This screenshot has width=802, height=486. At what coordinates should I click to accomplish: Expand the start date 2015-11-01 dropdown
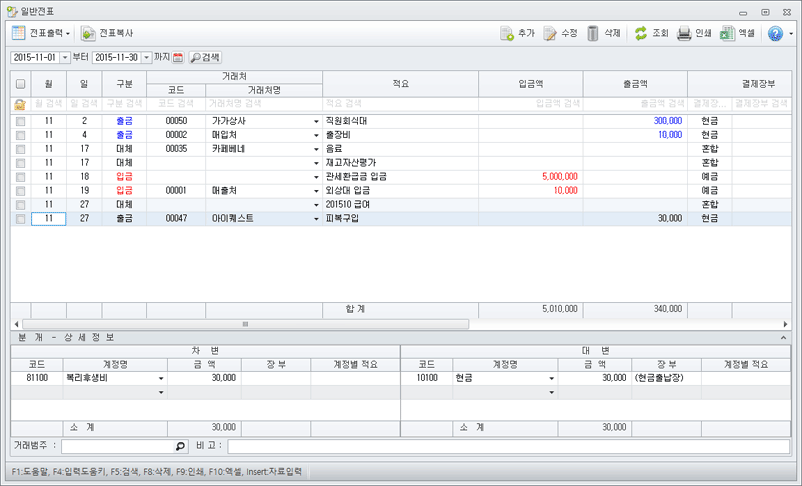(x=65, y=58)
